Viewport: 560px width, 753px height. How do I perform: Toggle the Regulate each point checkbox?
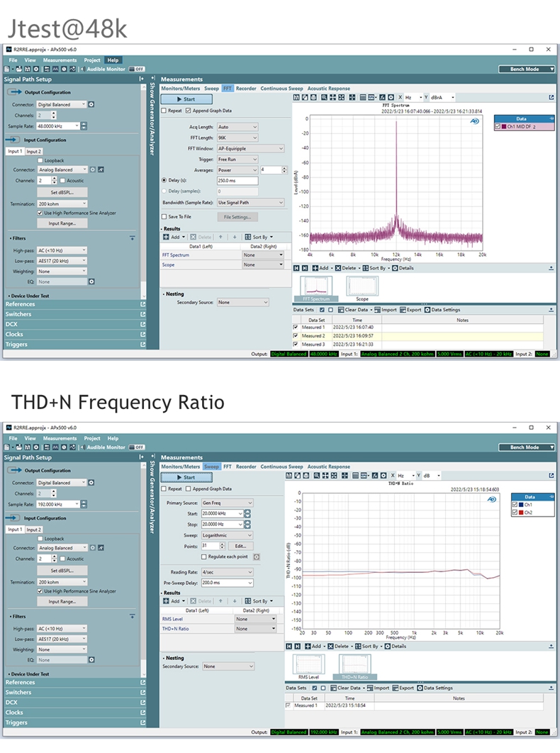(x=203, y=557)
